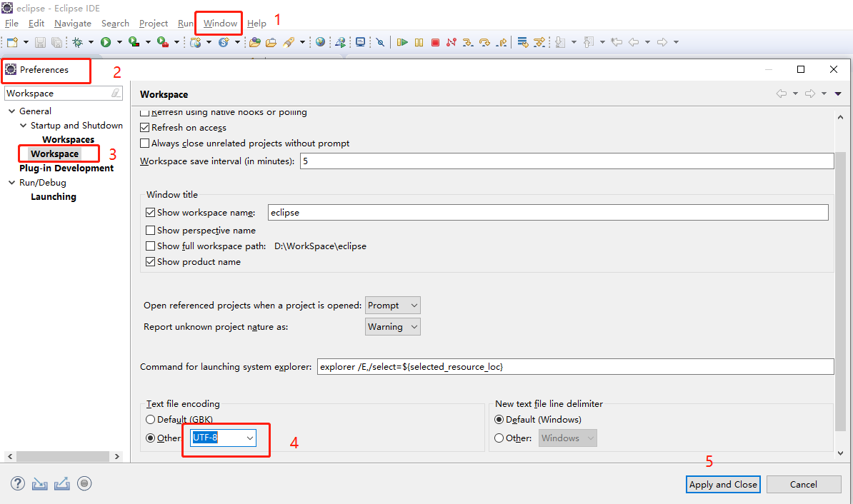The image size is (853, 504).
Task: Click the Open Task folder icon
Action: coord(271,42)
